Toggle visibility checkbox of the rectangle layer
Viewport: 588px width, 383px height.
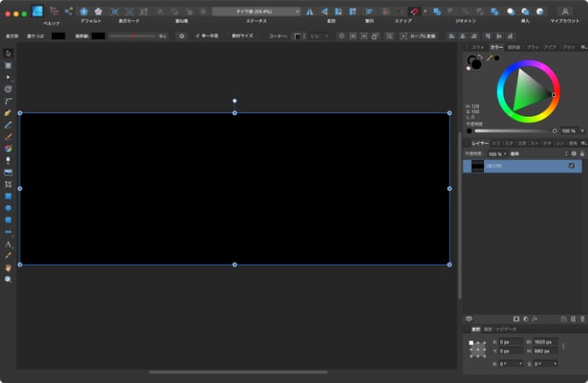[x=572, y=166]
